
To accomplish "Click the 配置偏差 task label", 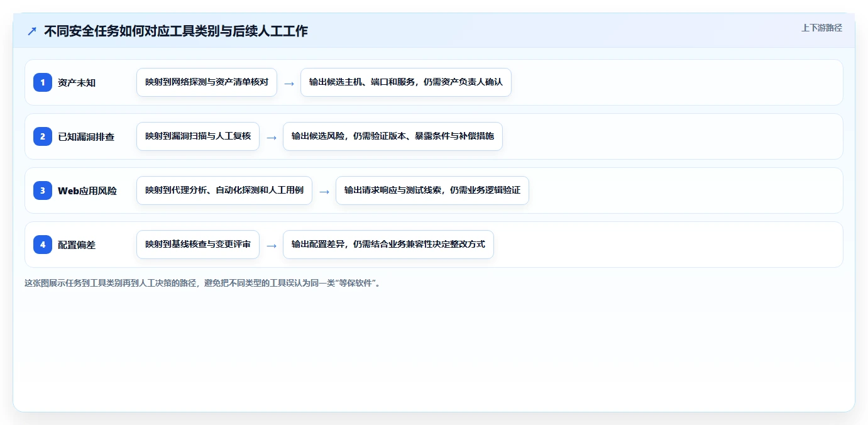I will point(77,245).
